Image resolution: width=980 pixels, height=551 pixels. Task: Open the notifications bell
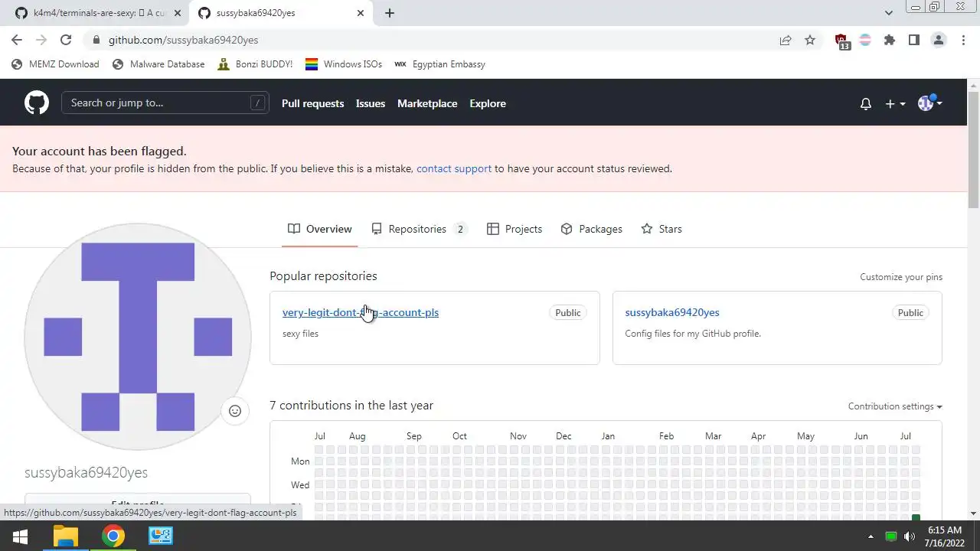(866, 103)
